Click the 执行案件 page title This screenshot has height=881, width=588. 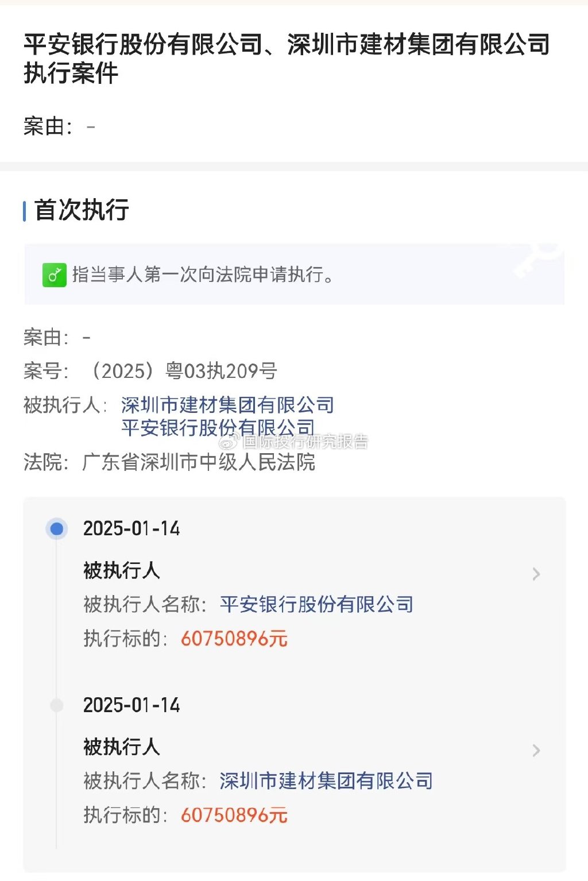(x=71, y=74)
